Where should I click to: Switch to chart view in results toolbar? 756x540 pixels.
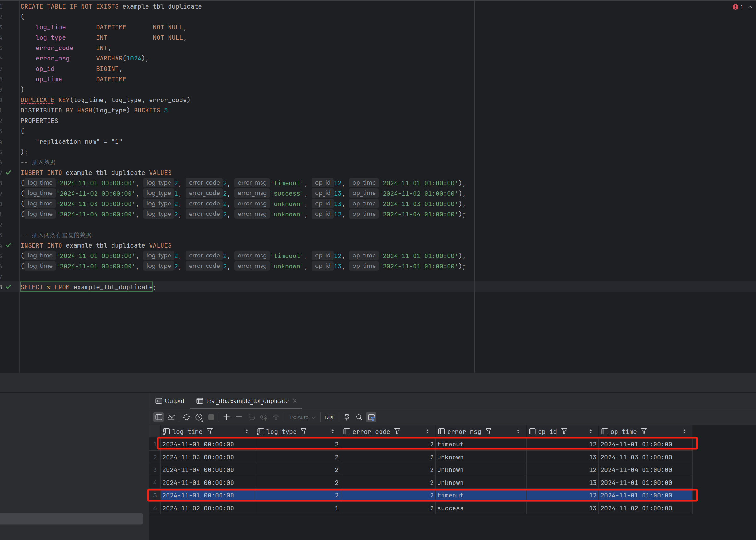[171, 417]
